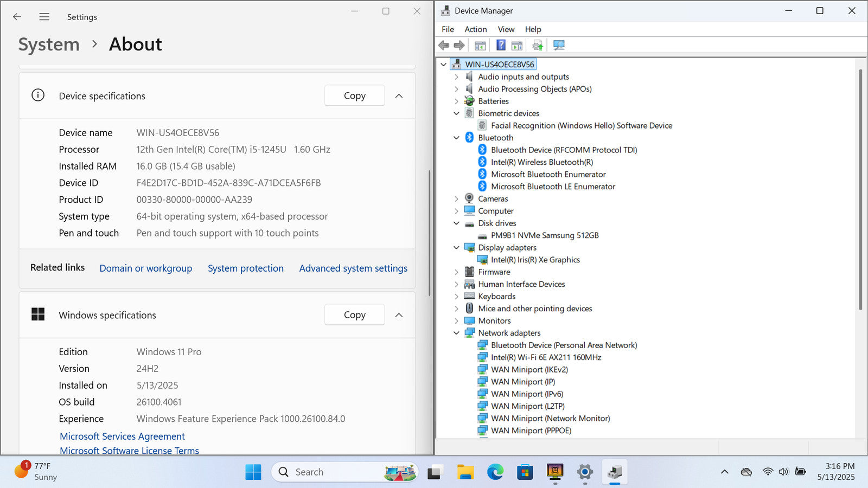This screenshot has width=868, height=488.
Task: Open the Help menu
Action: (533, 29)
